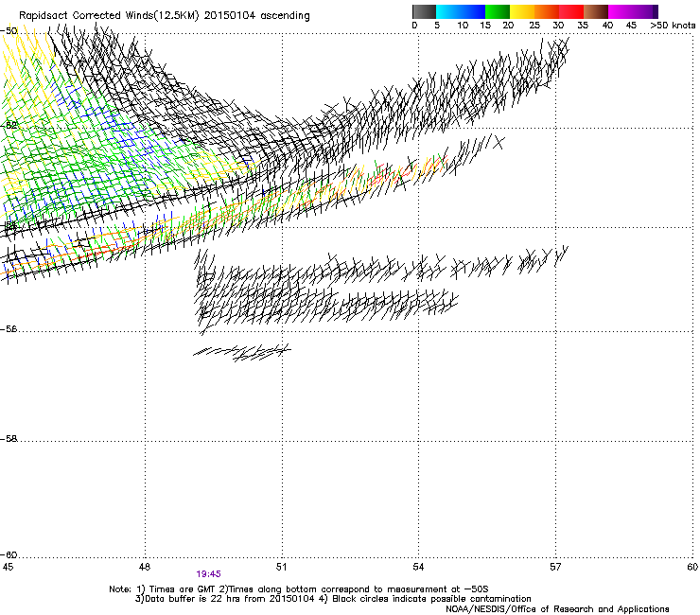
Task: Click the cyan 5-10 knots legend segment
Action: [x=448, y=11]
